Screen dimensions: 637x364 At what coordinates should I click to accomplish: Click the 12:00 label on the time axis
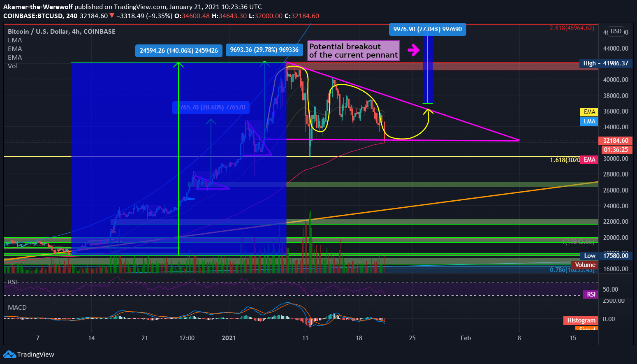[x=187, y=338]
